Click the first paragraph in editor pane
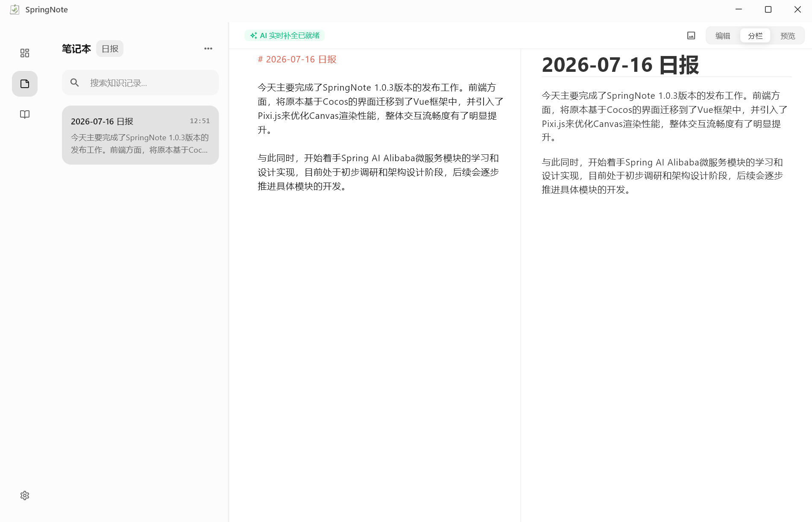812x522 pixels. click(x=381, y=109)
